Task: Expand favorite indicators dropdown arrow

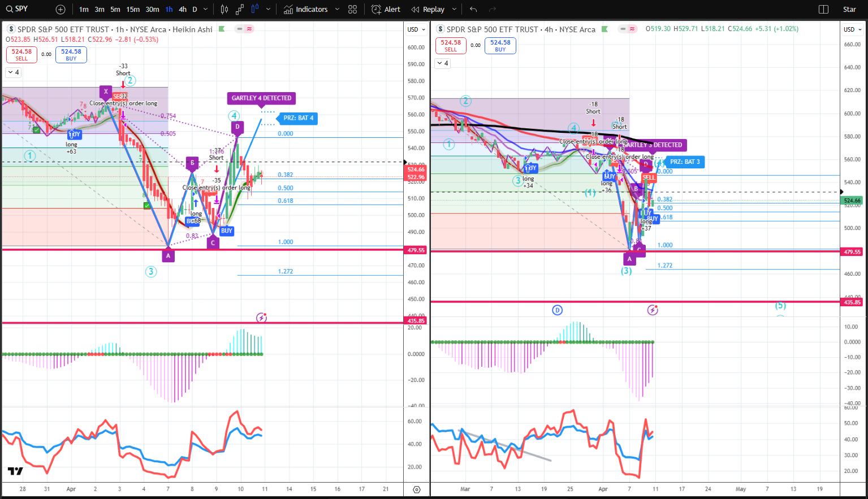Action: (338, 10)
